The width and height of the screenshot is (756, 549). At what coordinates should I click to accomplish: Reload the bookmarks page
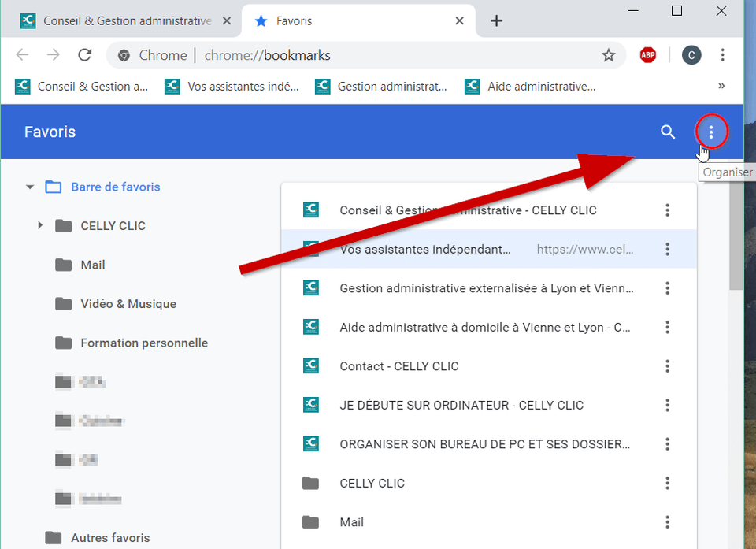pyautogui.click(x=85, y=55)
